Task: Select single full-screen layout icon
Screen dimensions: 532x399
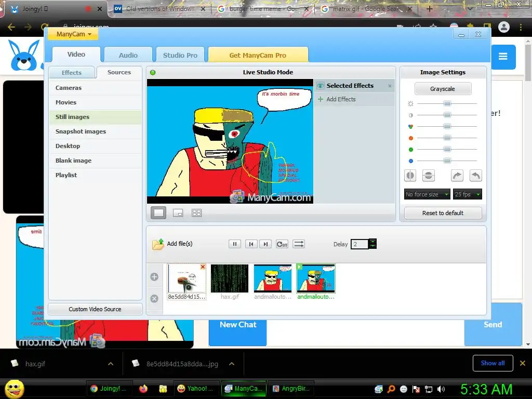Action: pyautogui.click(x=158, y=212)
